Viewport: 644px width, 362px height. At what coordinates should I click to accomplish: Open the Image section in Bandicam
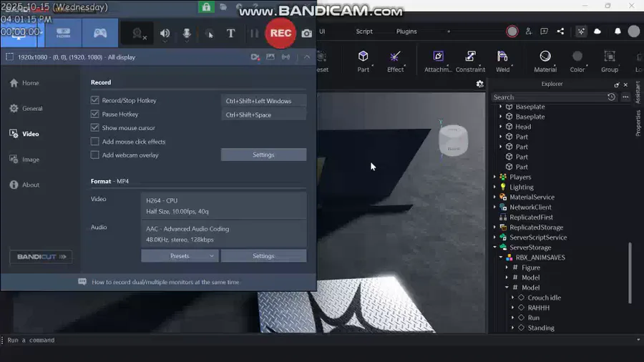[24, 160]
